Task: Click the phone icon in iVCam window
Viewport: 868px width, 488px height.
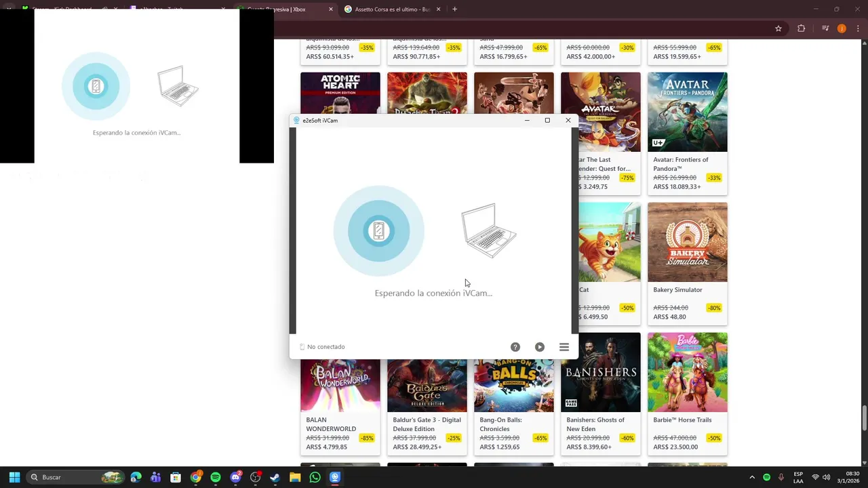Action: 379,231
